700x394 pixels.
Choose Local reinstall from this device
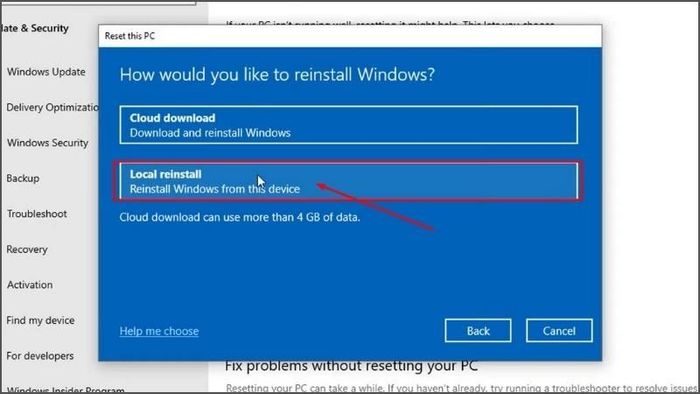349,181
